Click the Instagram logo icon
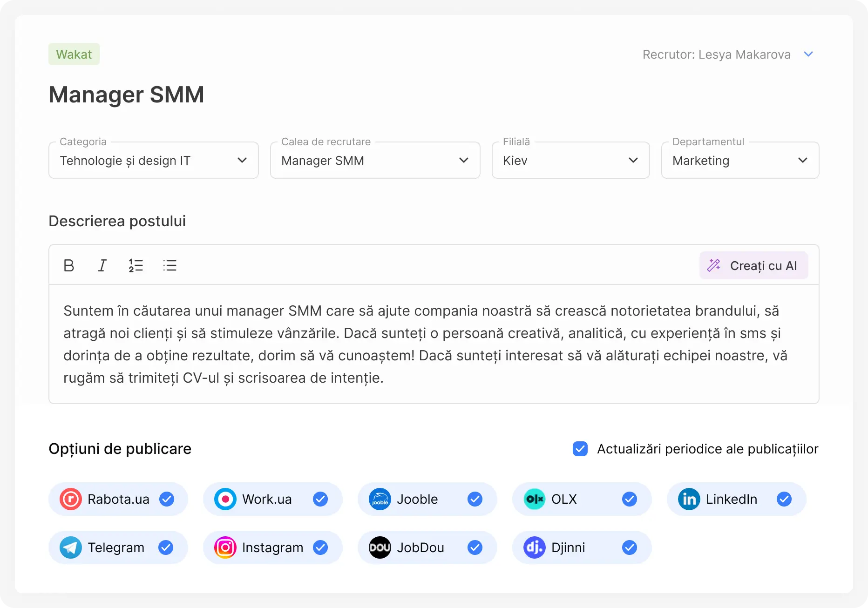The image size is (868, 608). pyautogui.click(x=225, y=547)
